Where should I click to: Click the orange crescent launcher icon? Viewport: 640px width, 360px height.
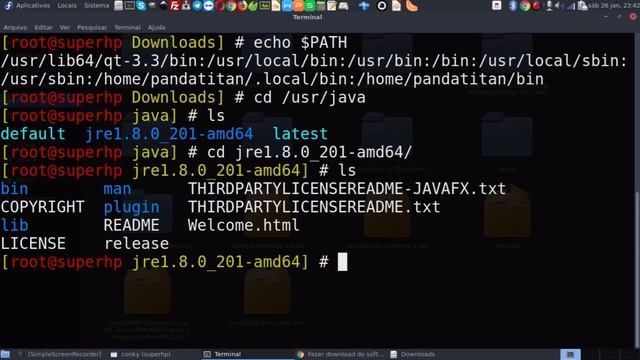tap(412, 6)
